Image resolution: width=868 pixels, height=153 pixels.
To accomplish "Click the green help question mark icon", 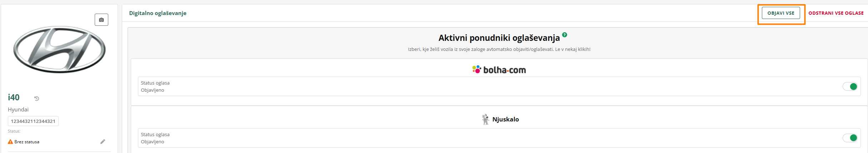I will pyautogui.click(x=565, y=35).
